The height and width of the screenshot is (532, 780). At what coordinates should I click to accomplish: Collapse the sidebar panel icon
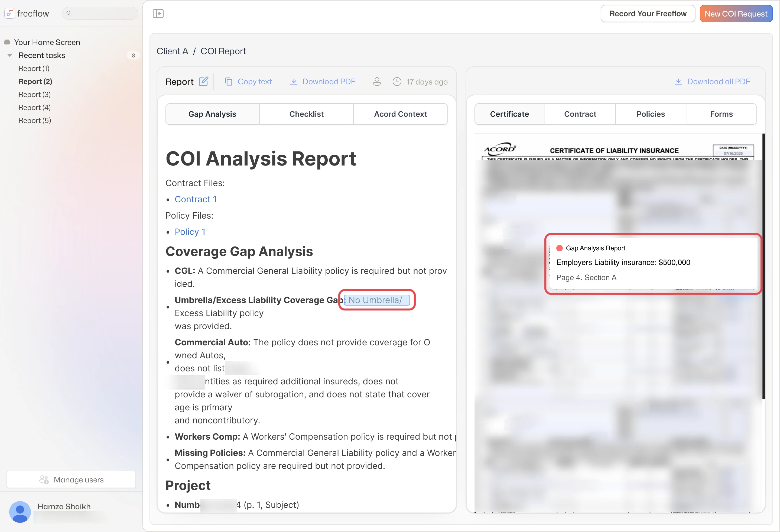[x=158, y=14]
